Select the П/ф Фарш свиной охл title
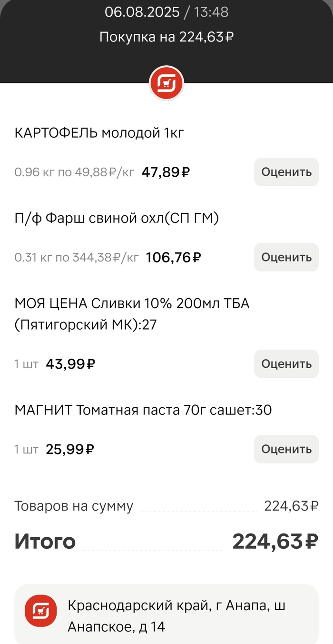This screenshot has height=644, width=333. 117,219
